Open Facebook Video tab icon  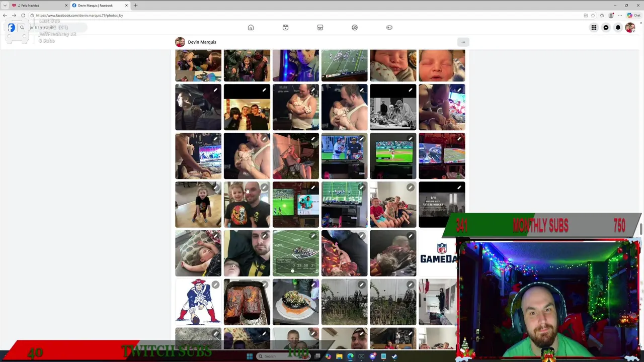click(285, 28)
